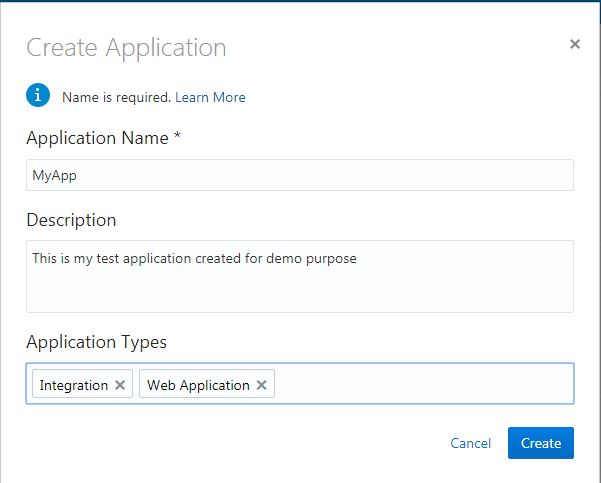
Task: Click the "Create Application" dialog title
Action: (126, 47)
